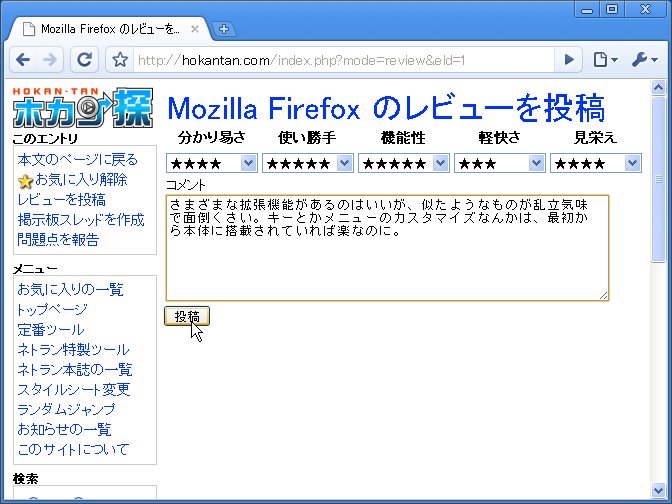Click the vertical scrollbar thumb
The height and width of the screenshot is (504, 672).
point(658,179)
